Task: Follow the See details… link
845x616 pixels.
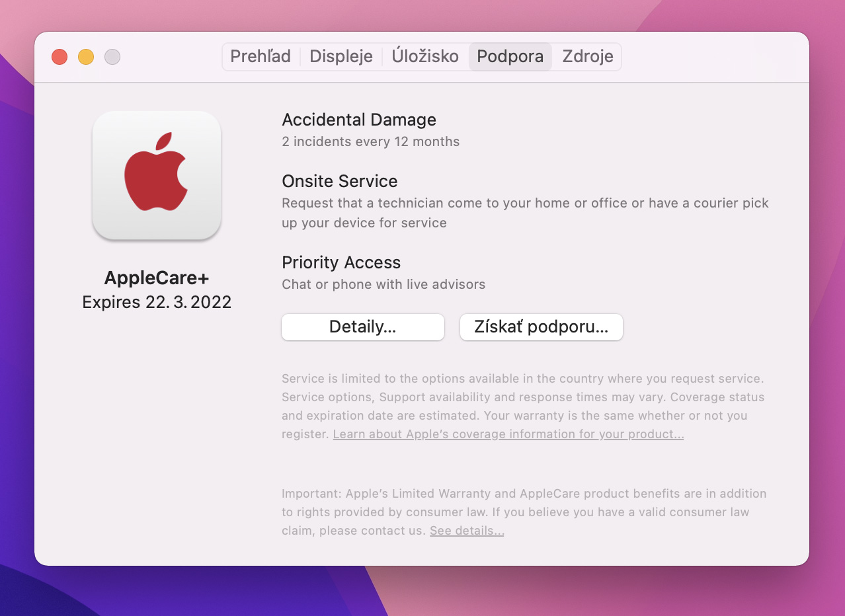Action: [467, 531]
